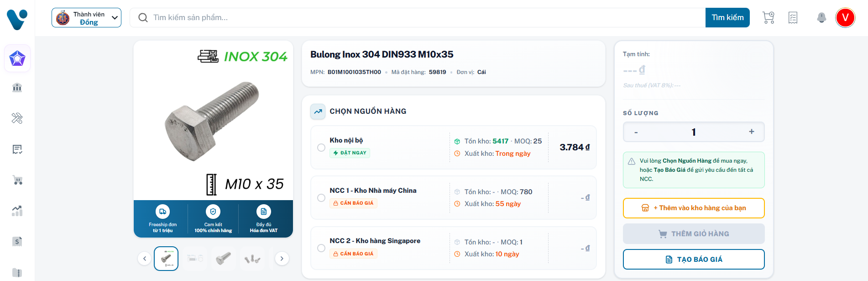Open the notifications bell
This screenshot has width=868, height=281.
click(x=821, y=17)
